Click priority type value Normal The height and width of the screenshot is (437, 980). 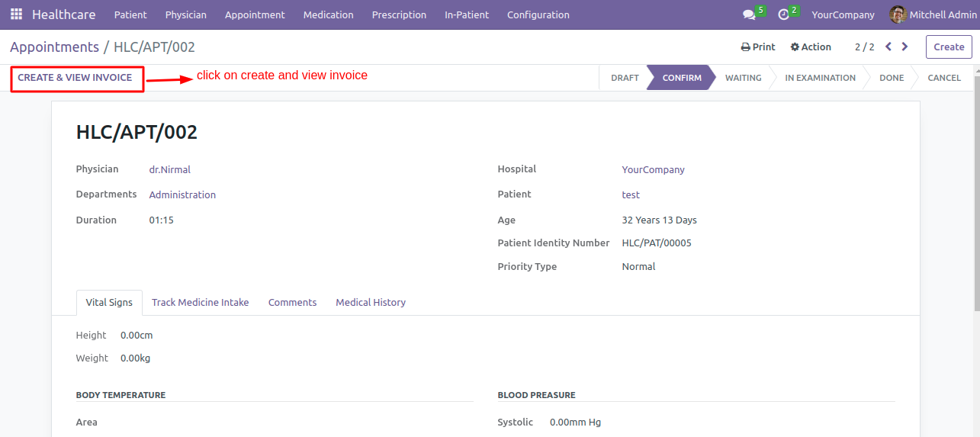click(x=638, y=266)
